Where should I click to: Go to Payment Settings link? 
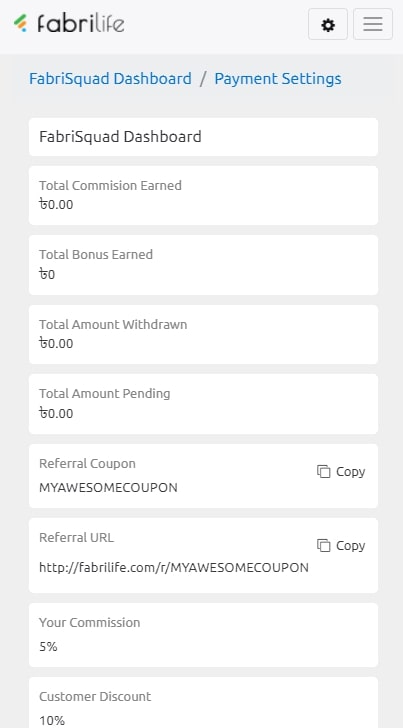tap(278, 79)
